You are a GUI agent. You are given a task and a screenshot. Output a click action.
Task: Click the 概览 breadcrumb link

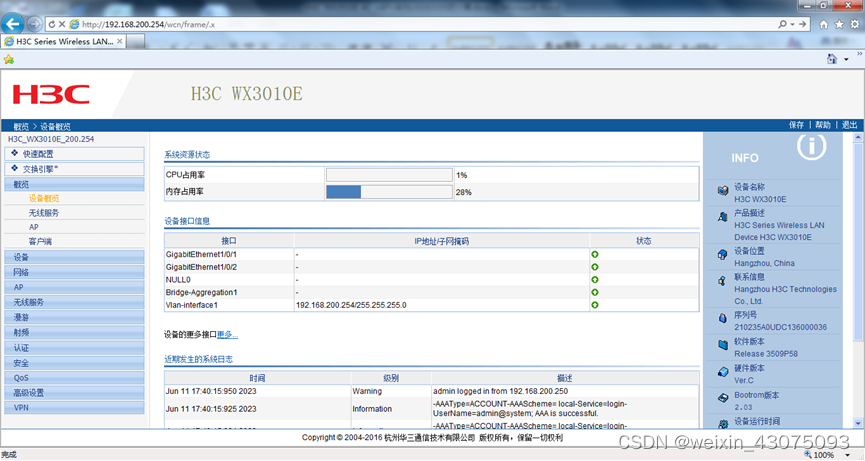tap(20, 126)
